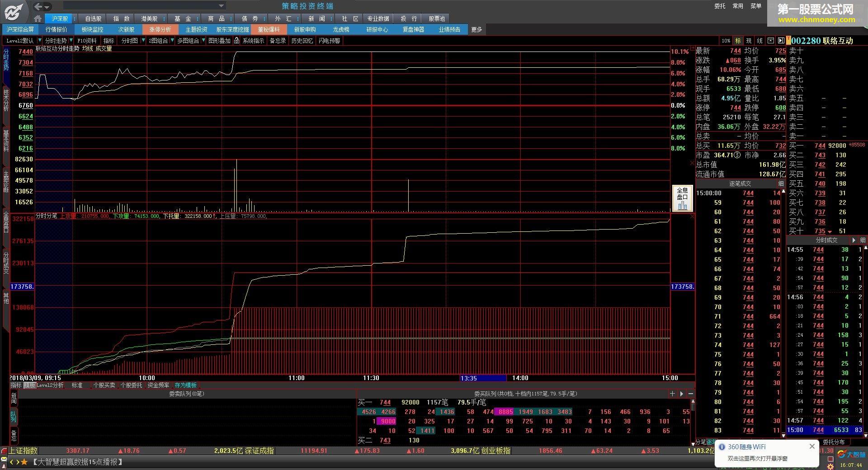This screenshot has height=470, width=868.
Task: Toggle the lock icon next to 图形叠加
Action: click(x=236, y=41)
